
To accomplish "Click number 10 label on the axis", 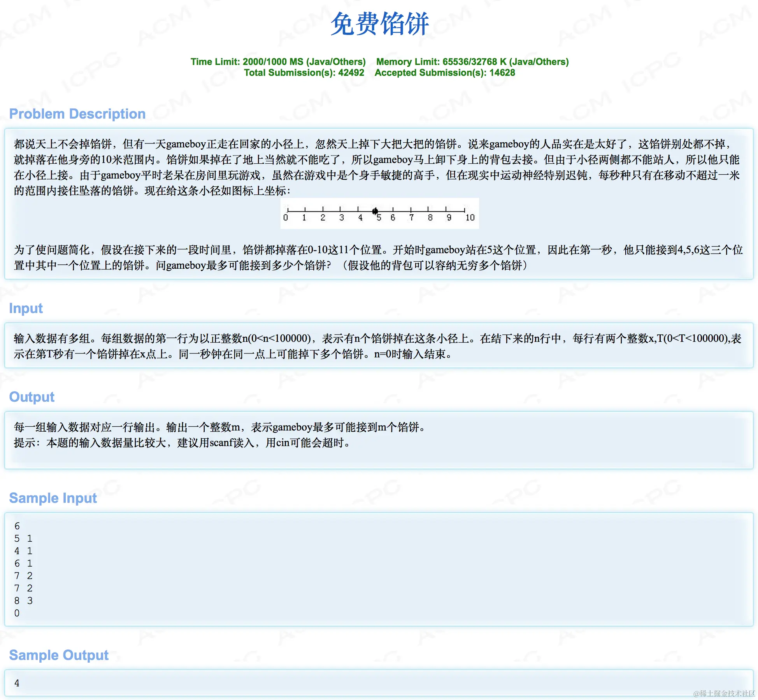I will coord(470,218).
